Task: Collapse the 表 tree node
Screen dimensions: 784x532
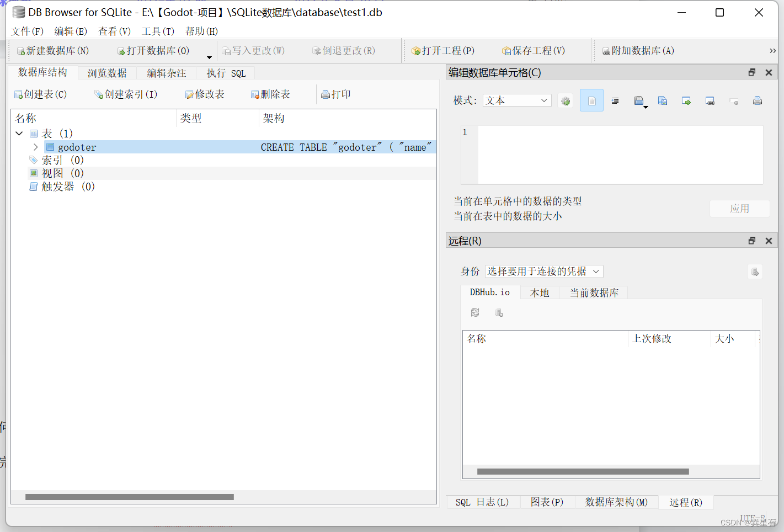Action: pyautogui.click(x=19, y=133)
